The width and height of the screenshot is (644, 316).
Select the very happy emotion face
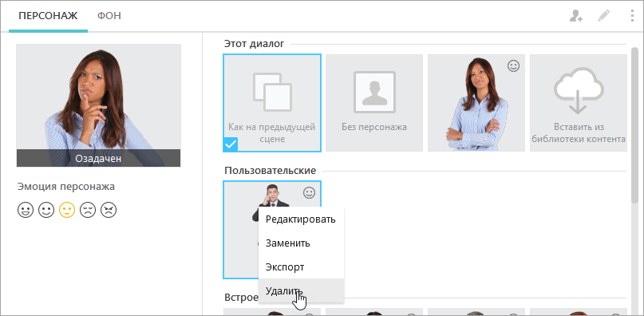(26, 210)
